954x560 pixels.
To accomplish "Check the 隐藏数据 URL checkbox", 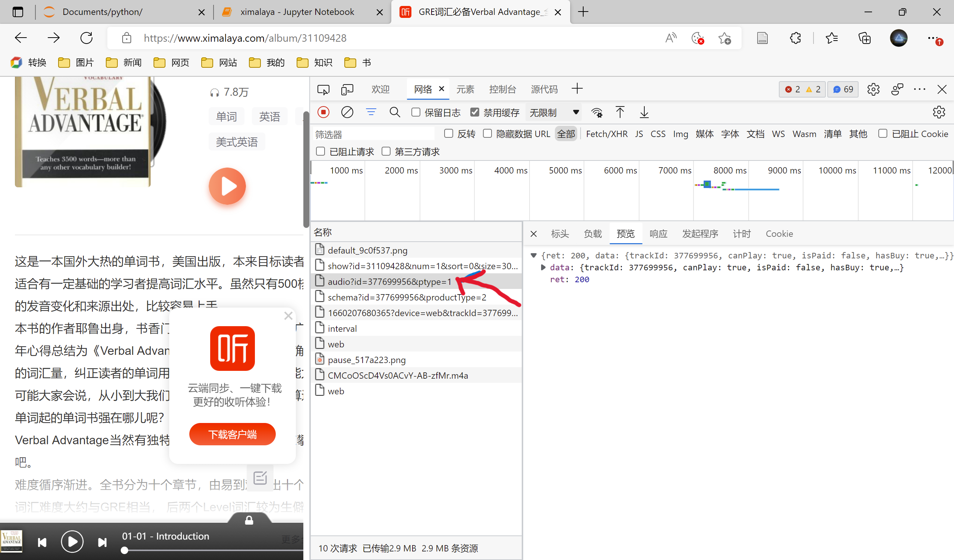I will coord(487,134).
